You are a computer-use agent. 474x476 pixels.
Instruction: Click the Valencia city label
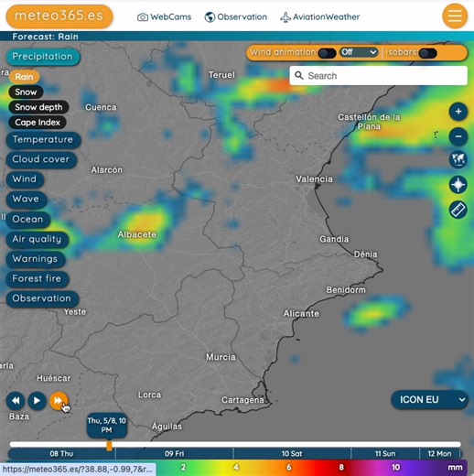[314, 179]
